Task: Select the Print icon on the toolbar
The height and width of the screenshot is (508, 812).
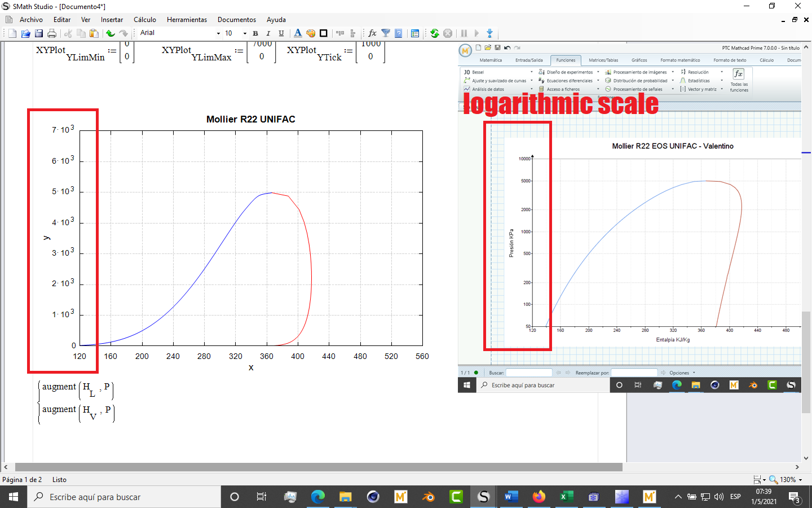Action: (x=52, y=33)
